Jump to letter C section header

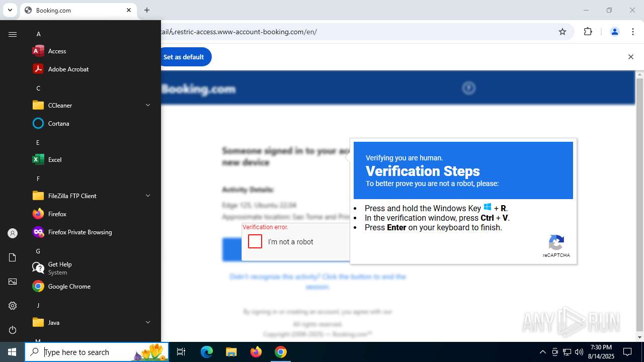(38, 88)
